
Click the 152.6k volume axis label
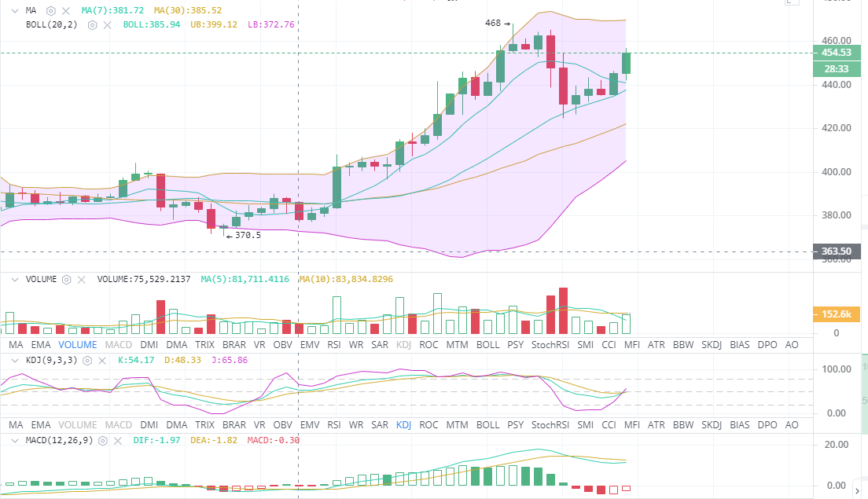pyautogui.click(x=837, y=314)
